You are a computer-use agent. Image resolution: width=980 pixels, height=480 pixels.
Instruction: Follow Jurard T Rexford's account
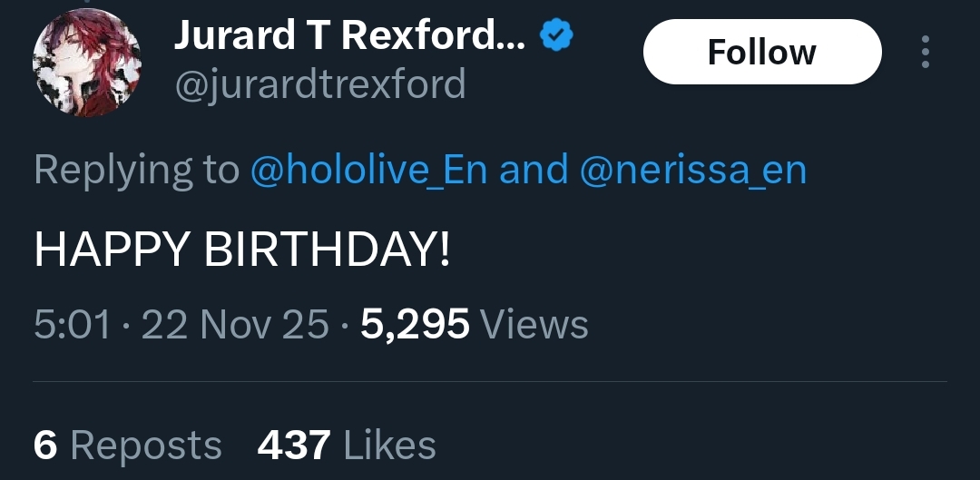click(761, 53)
